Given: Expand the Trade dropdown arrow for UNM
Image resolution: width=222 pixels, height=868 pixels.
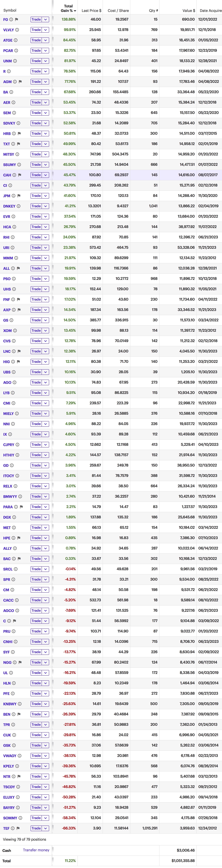Looking at the screenshot, I should click(x=45, y=61).
